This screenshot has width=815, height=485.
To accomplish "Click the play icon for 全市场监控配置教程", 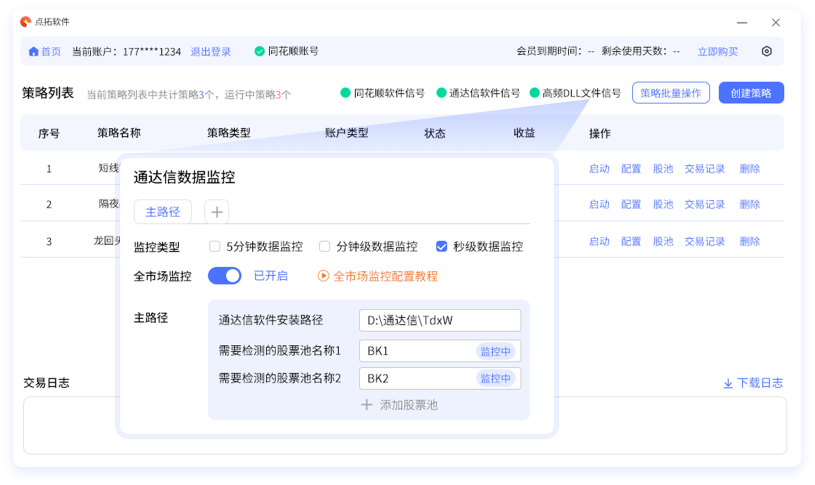I will [x=323, y=276].
